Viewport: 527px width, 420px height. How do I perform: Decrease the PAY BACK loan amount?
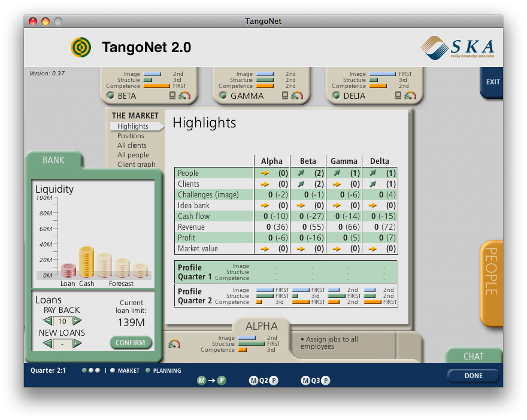49,321
